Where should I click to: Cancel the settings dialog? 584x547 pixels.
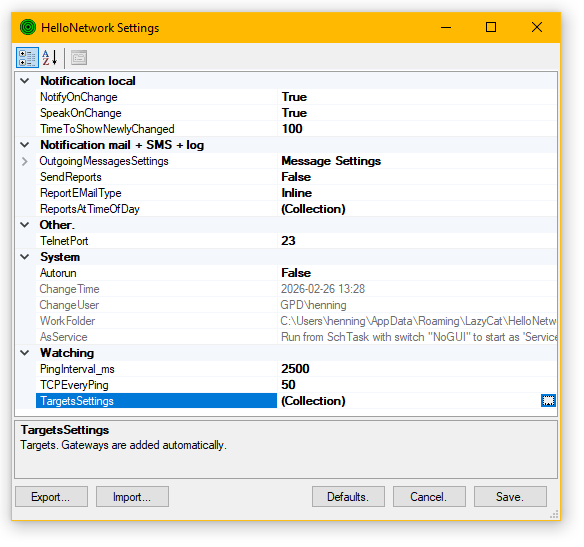(x=429, y=497)
